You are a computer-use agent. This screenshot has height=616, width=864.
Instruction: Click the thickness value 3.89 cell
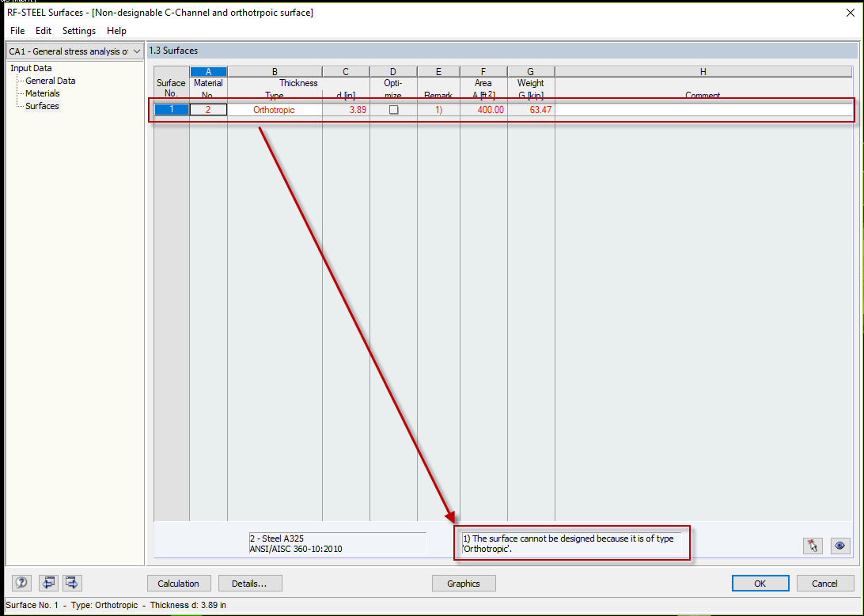(346, 110)
